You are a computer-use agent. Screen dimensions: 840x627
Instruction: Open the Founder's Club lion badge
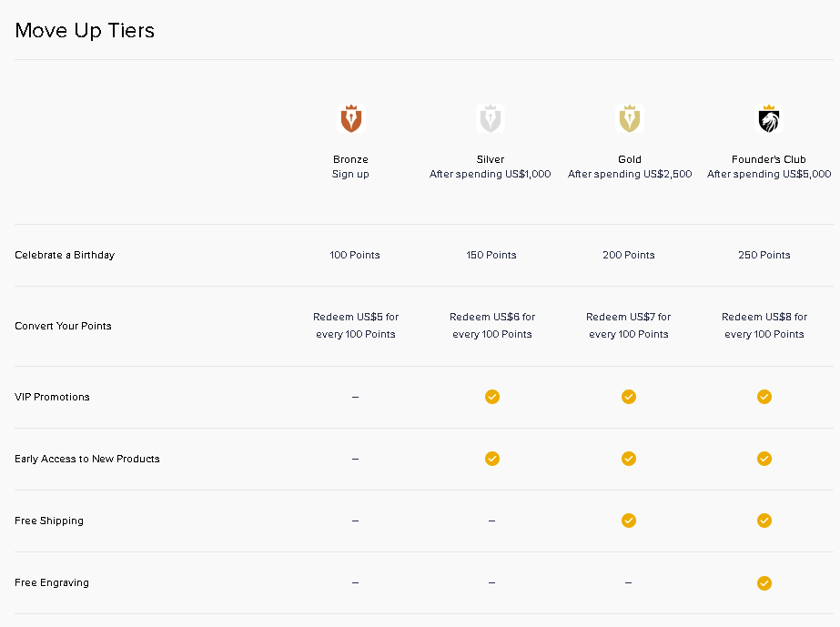tap(769, 118)
